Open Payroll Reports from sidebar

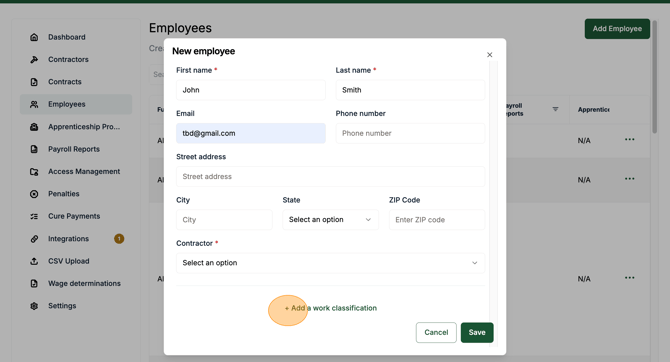[76, 149]
